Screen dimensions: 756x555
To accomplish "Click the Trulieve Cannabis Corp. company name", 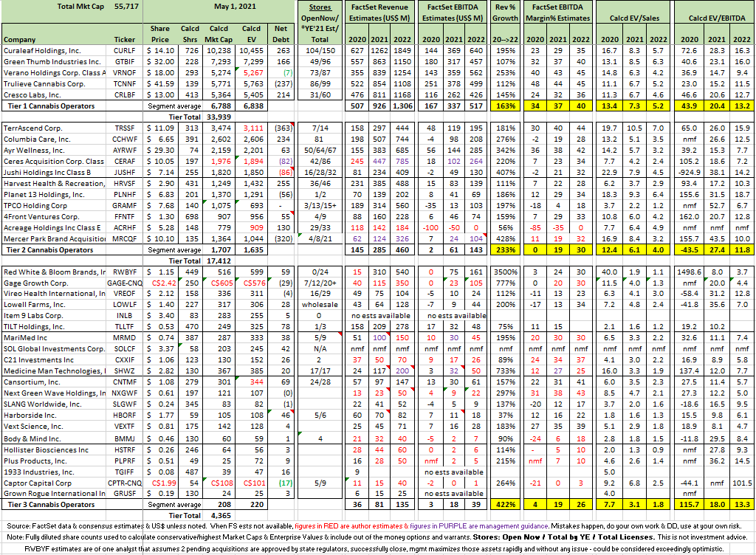I will pyautogui.click(x=44, y=84).
